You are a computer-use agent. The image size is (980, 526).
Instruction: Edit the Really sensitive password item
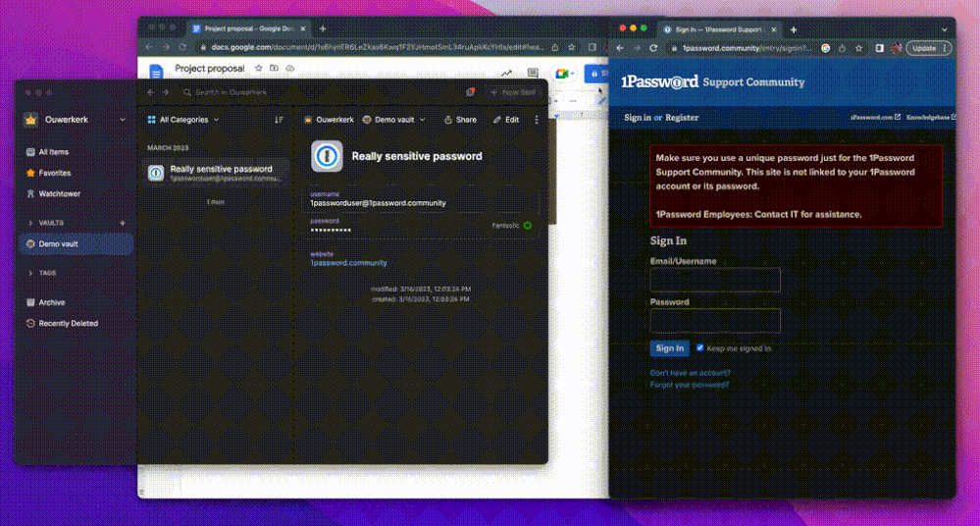[505, 120]
